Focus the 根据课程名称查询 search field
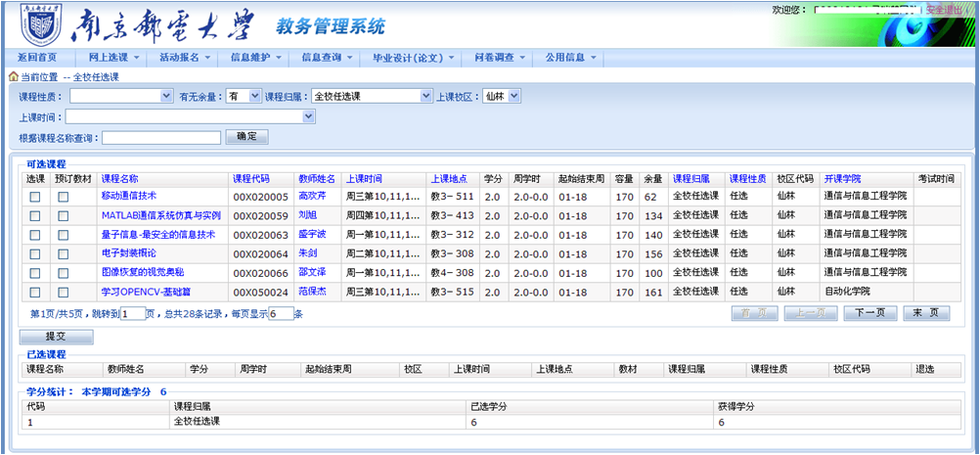The image size is (980, 455). (161, 138)
